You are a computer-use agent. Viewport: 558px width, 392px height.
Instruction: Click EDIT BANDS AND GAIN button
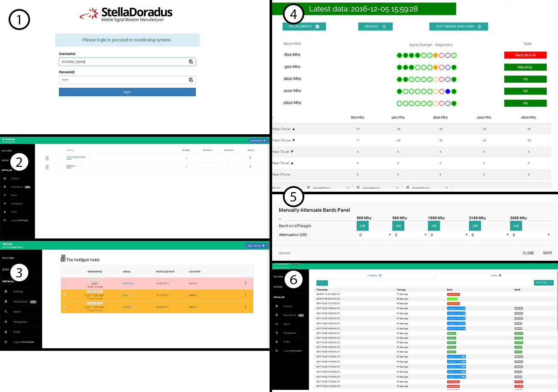[458, 26]
